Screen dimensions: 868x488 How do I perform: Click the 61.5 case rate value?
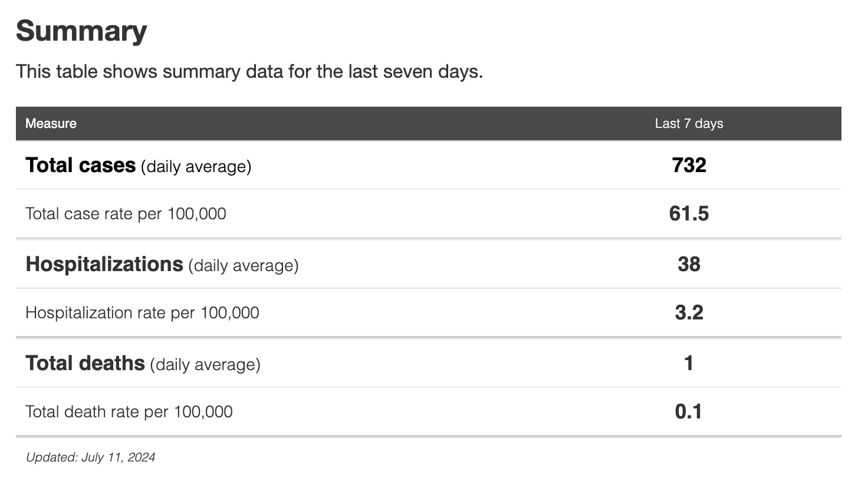[689, 213]
